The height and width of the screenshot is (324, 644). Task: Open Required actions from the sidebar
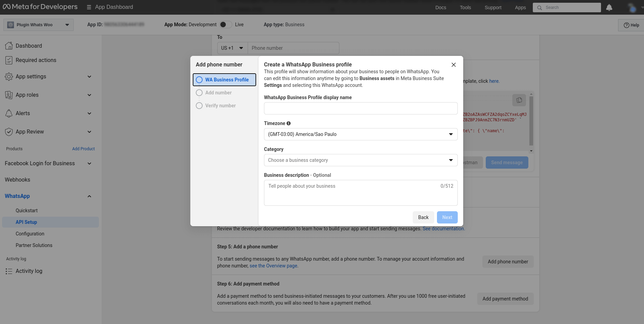(x=9, y=60)
